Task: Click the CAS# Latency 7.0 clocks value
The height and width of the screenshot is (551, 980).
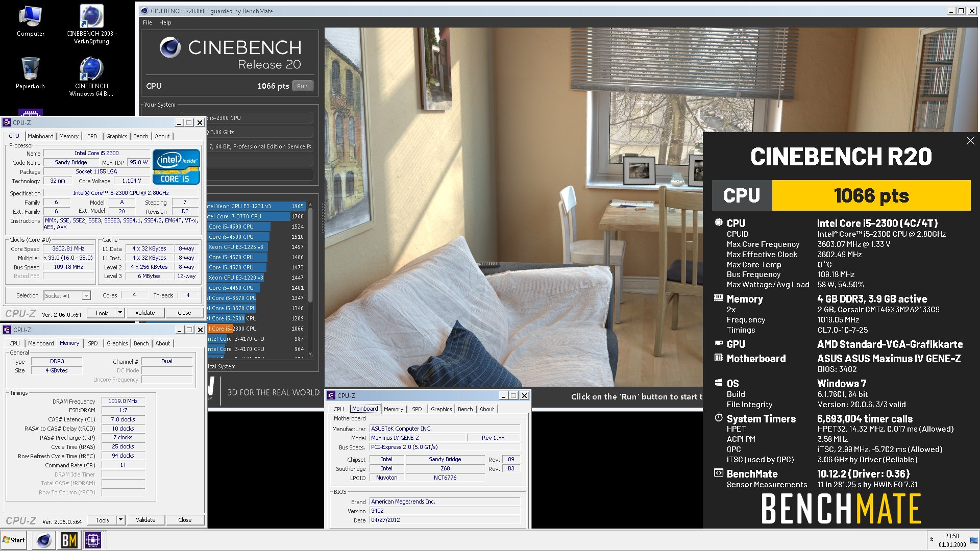Action: point(123,419)
